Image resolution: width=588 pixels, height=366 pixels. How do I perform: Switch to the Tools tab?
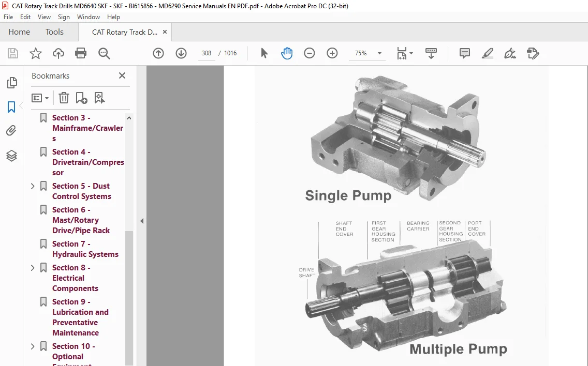(x=54, y=32)
